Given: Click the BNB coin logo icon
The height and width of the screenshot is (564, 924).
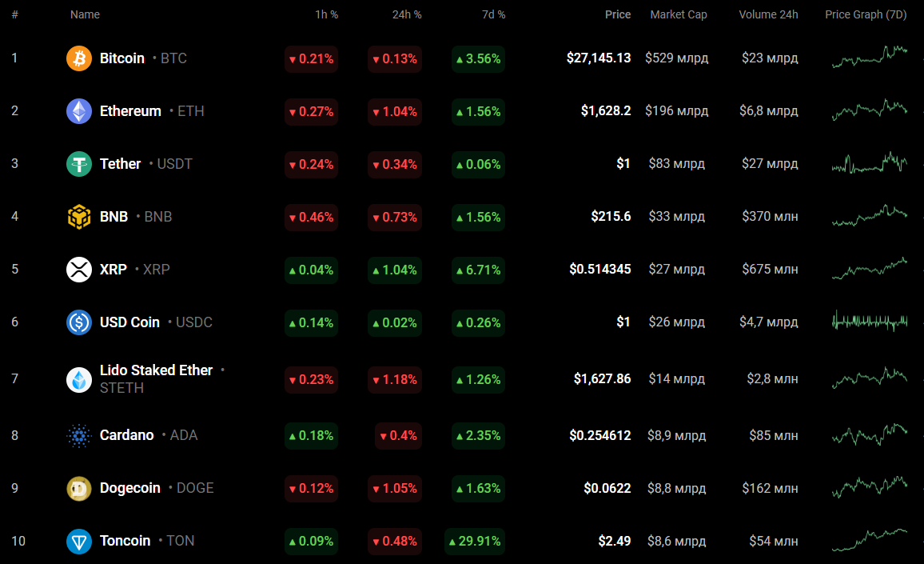Looking at the screenshot, I should click(79, 217).
